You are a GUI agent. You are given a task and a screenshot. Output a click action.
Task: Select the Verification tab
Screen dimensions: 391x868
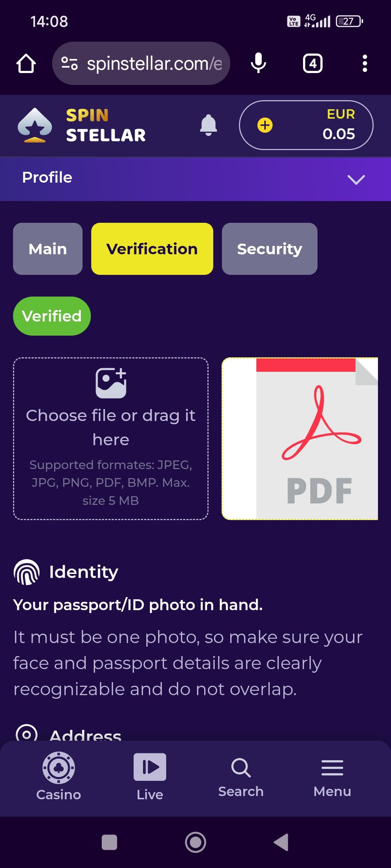click(x=152, y=249)
